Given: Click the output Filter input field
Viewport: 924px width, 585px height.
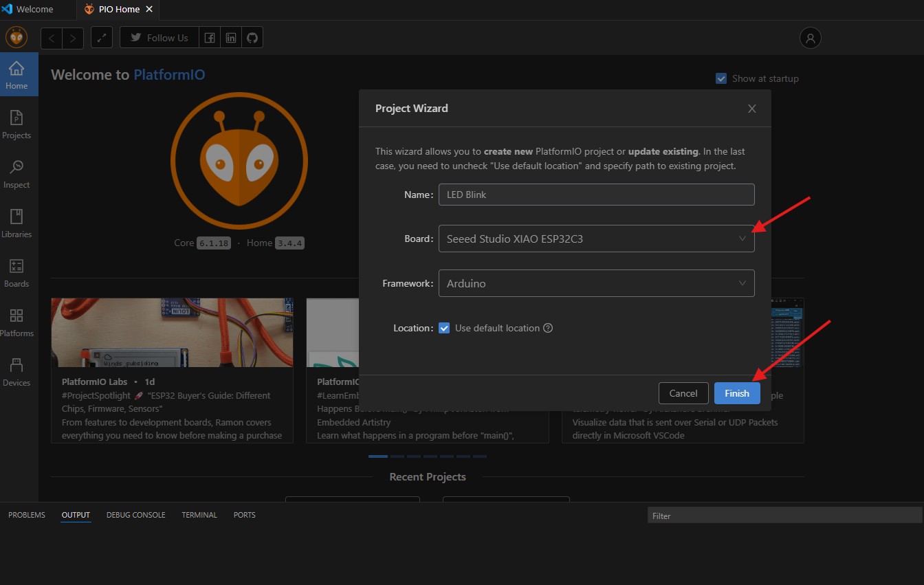Looking at the screenshot, I should pos(784,516).
